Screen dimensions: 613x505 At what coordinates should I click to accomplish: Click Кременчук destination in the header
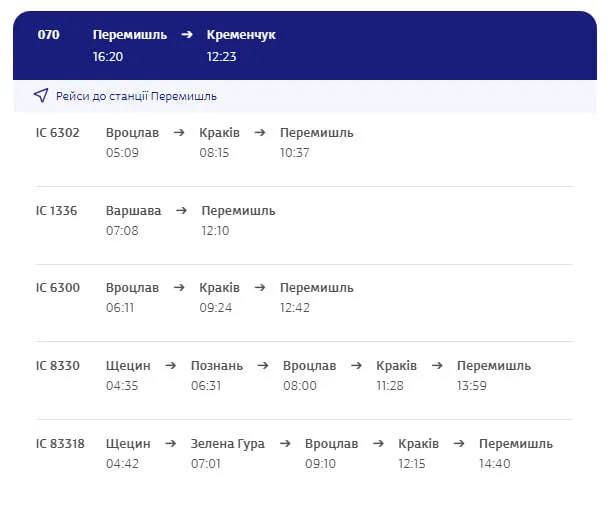[x=241, y=35]
